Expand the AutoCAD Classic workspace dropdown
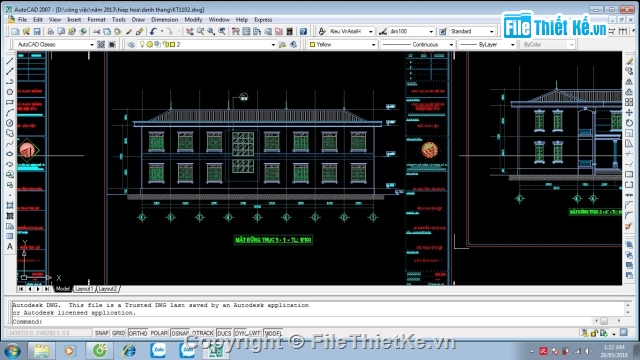Viewport: 640px width, 360px height. [92, 44]
